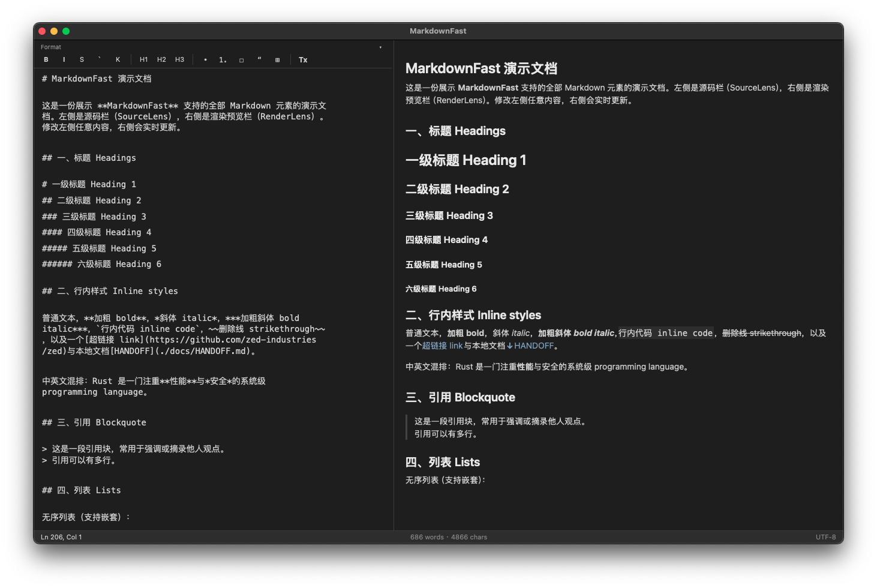Click preview title 'MarkdownFast 演示文档'
The height and width of the screenshot is (588, 877).
[482, 68]
